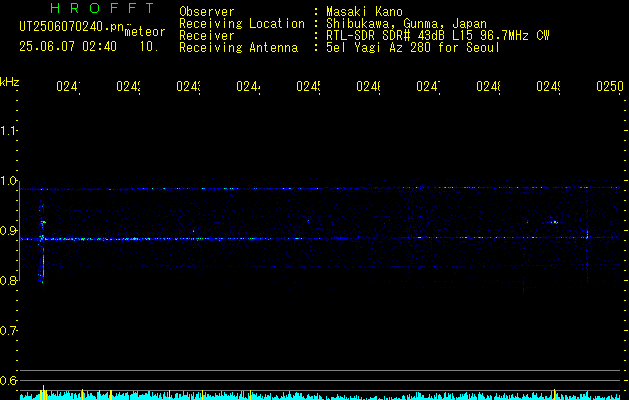Click the cyan signal-level graph at the bottom
This screenshot has height=400, width=629.
tap(320, 395)
